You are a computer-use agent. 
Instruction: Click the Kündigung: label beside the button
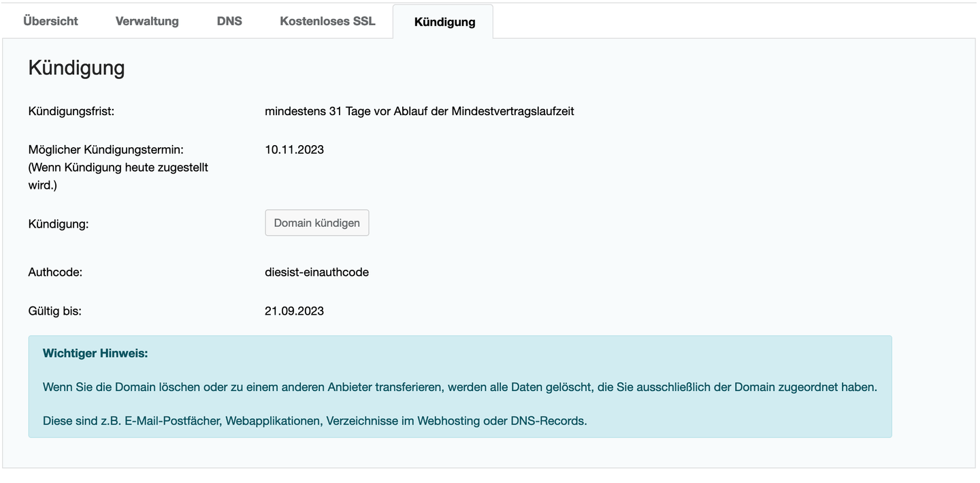point(59,223)
